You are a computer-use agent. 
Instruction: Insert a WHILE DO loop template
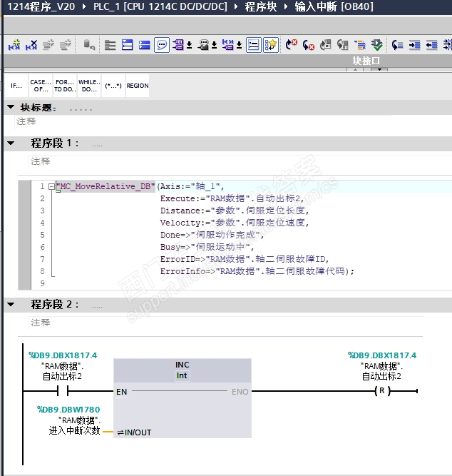coord(89,86)
